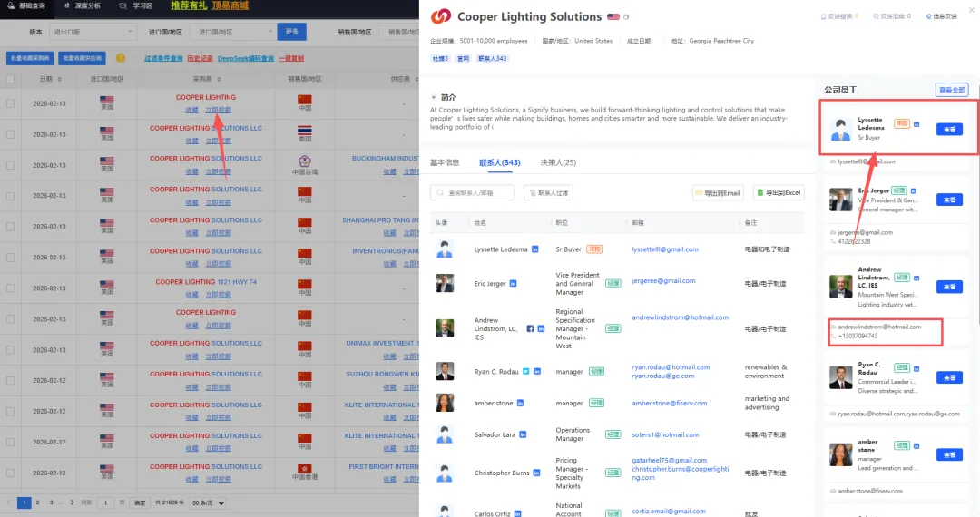980x517 pixels.
Task: Check the SUZHOU RONGWEN row checkbox
Action: (10, 381)
